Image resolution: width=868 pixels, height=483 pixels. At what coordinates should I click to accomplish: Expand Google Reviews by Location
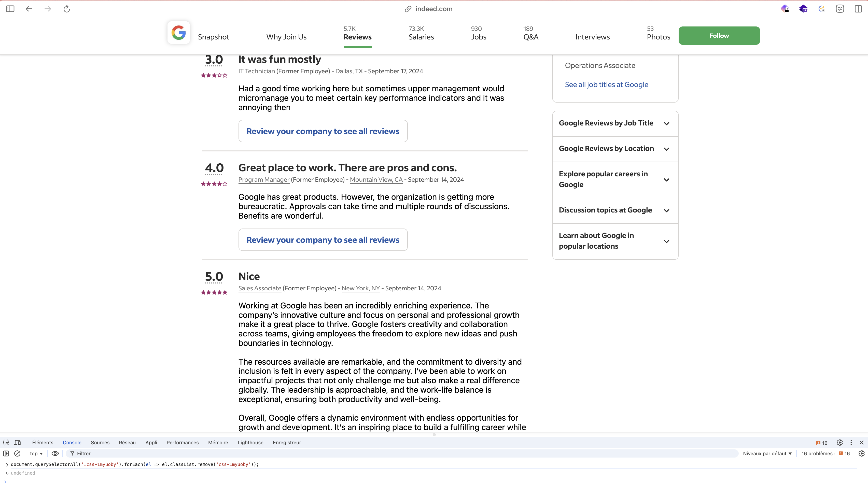pos(615,149)
